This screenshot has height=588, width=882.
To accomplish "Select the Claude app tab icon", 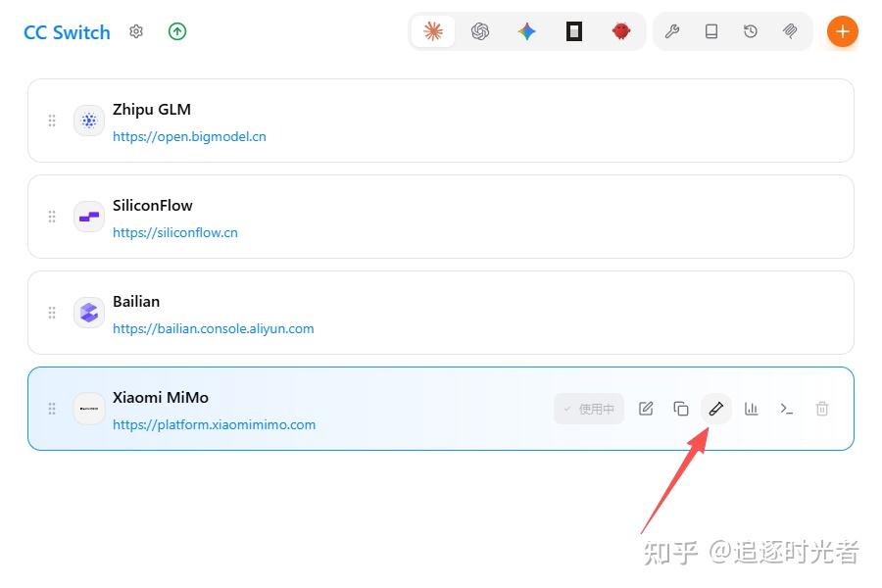I will coord(433,31).
